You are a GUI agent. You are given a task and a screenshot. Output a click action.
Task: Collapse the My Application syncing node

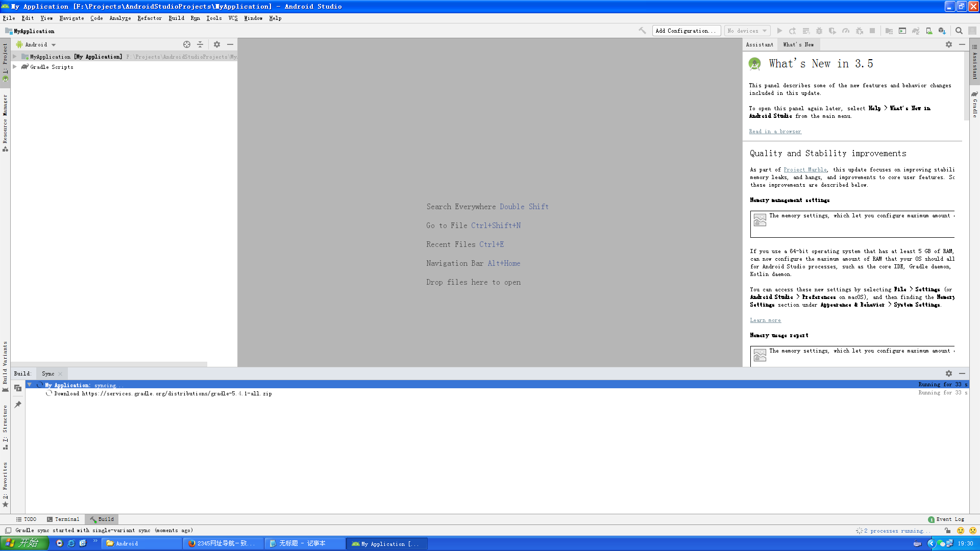30,385
